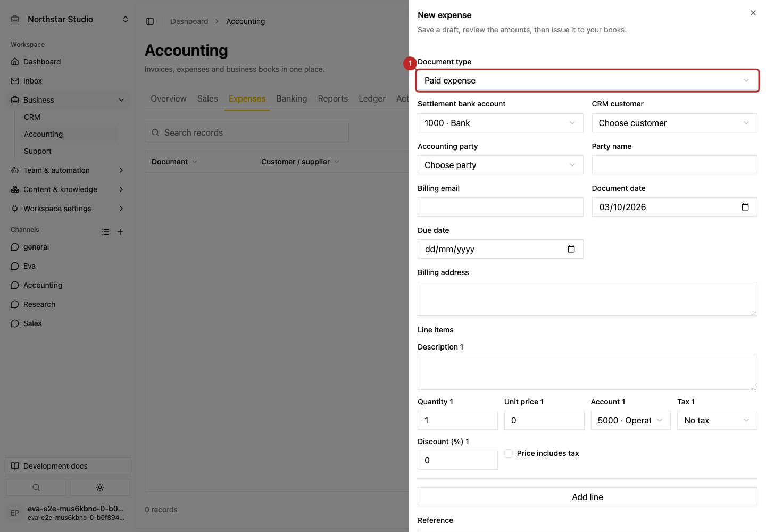Switch to the Overview tab
Screen dimensions: 766x532
pos(169,99)
